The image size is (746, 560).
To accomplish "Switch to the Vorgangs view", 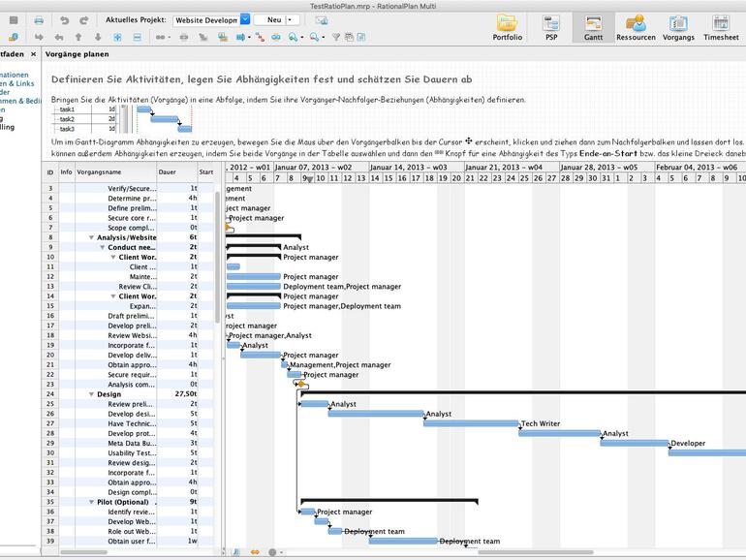I will pyautogui.click(x=678, y=27).
